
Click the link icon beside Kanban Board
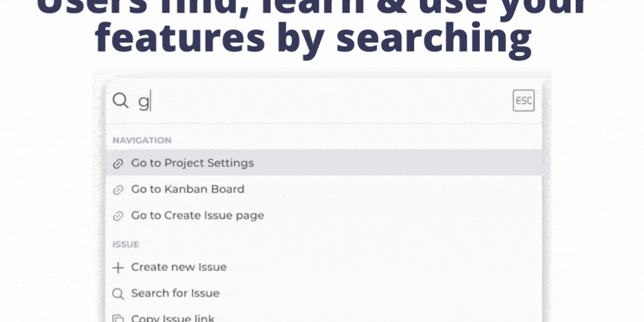coord(118,190)
